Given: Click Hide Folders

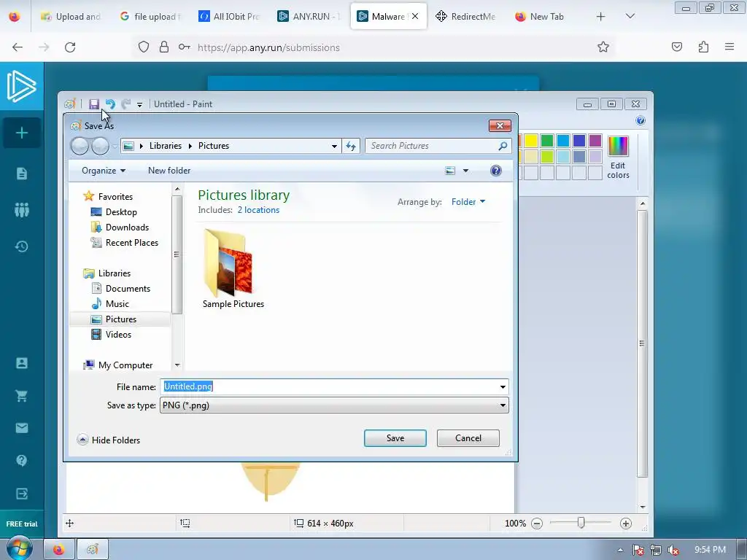Looking at the screenshot, I should (x=109, y=440).
